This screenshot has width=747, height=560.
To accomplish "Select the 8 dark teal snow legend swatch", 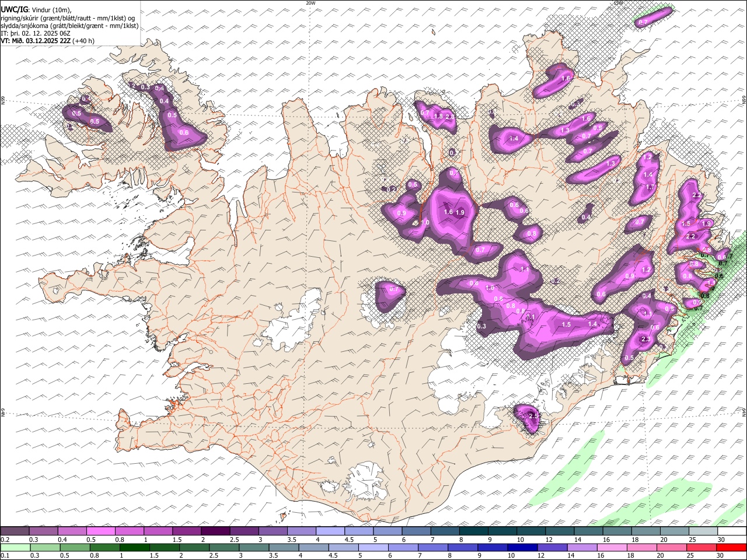I will [473, 531].
